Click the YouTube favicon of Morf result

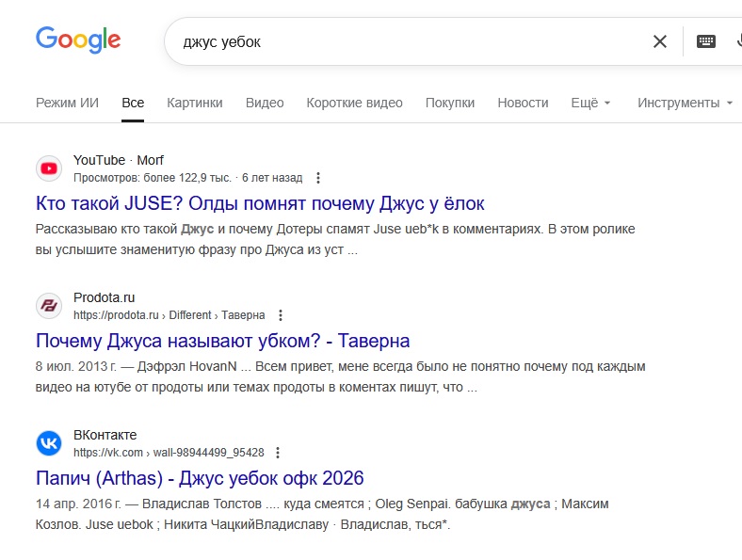click(x=49, y=168)
